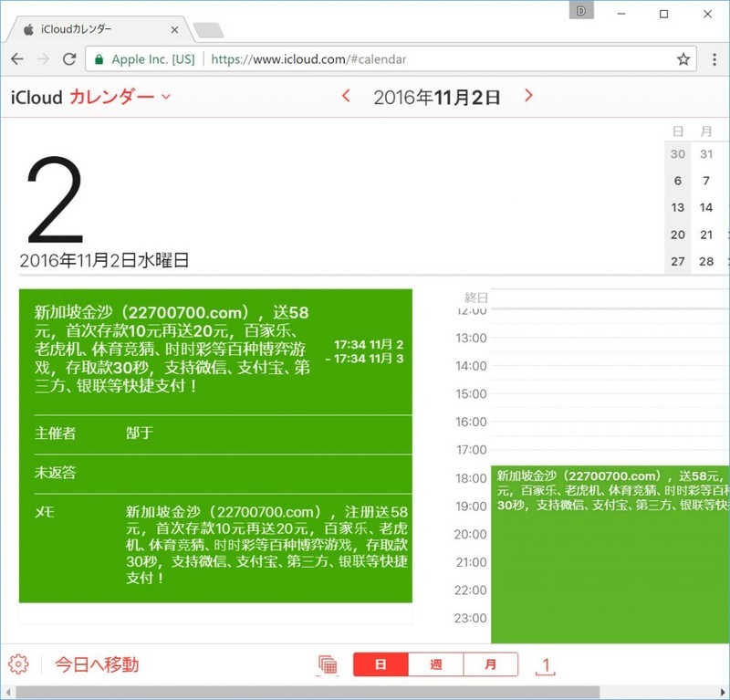The width and height of the screenshot is (730, 700).
Task: Maximize the Chrome window
Action: pos(664,14)
